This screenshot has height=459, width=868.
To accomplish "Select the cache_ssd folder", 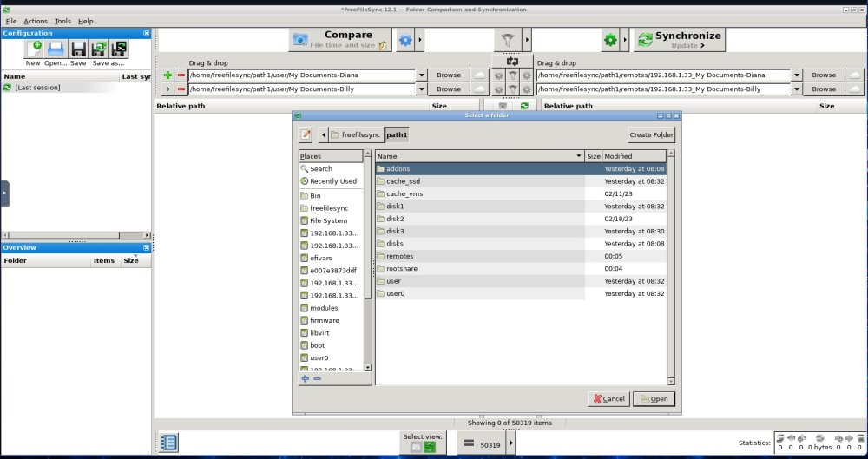I will click(521, 181).
